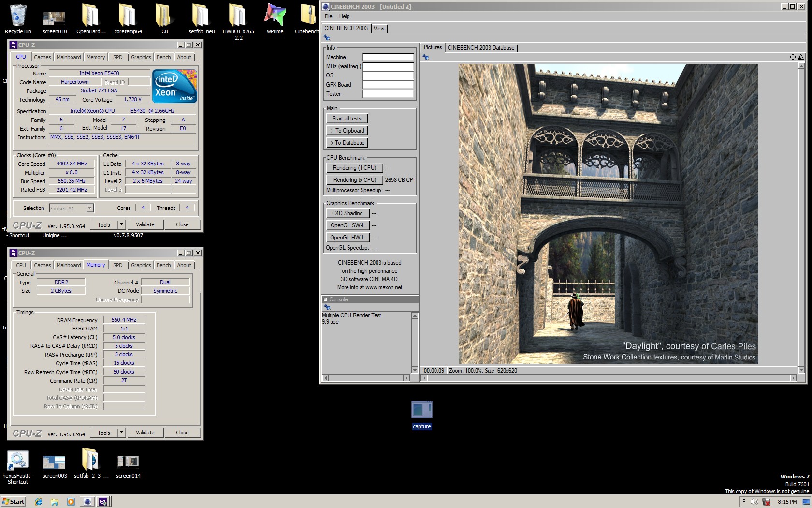This screenshot has height=508, width=812.
Task: Open Bench tab in CPU-Z Memory window
Action: pos(163,265)
